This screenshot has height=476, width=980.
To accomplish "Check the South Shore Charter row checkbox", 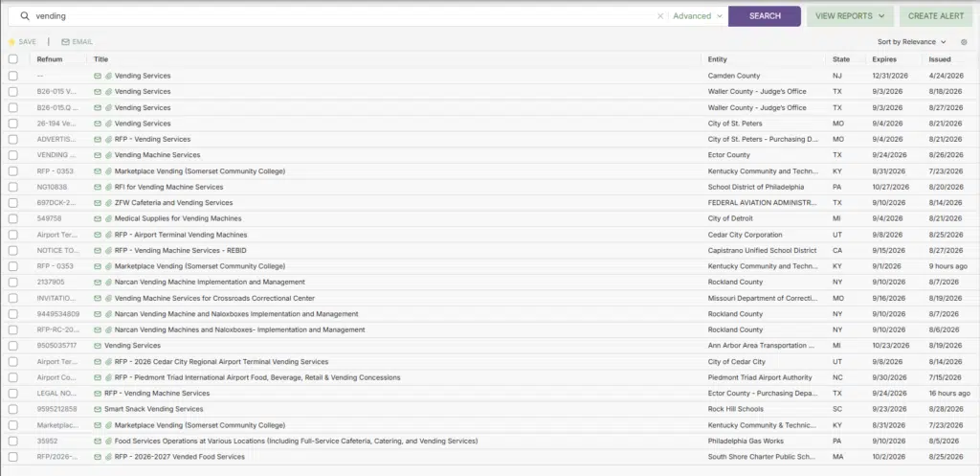I will (x=13, y=457).
